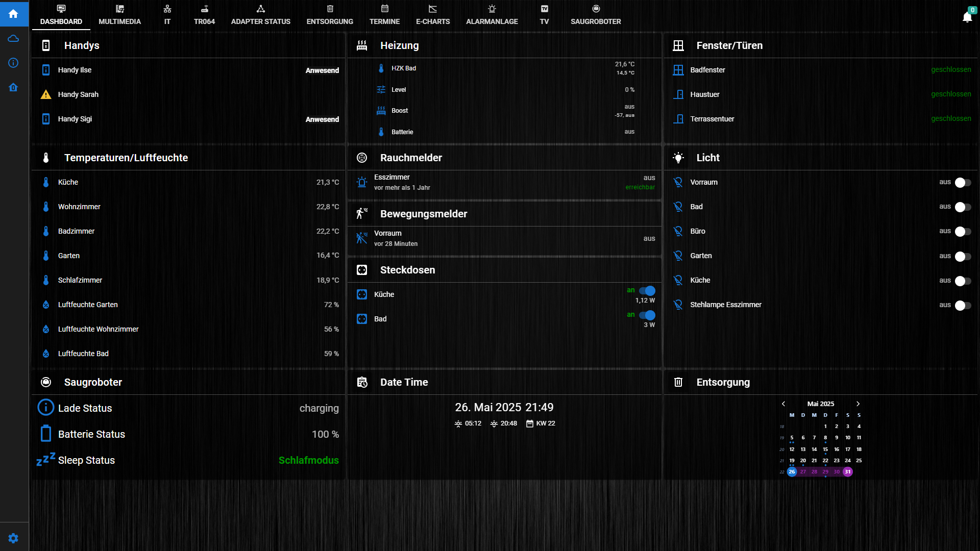Click the Vorraum light bulb icon

(678, 182)
